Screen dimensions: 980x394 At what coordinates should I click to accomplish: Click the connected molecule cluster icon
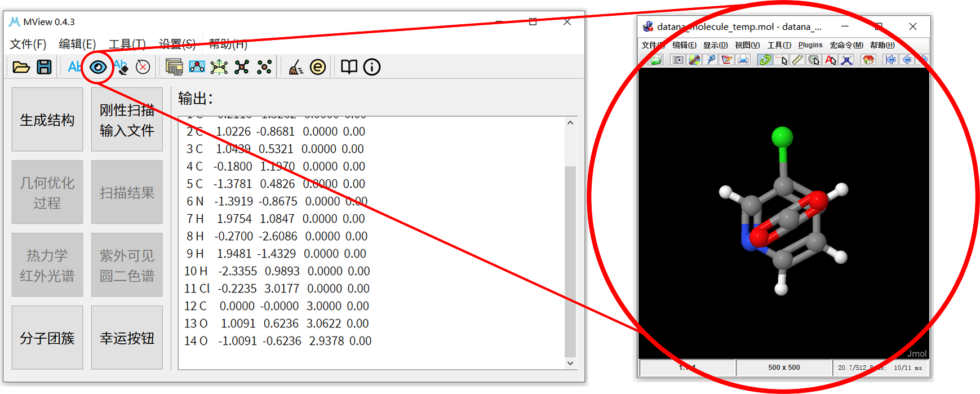[242, 67]
